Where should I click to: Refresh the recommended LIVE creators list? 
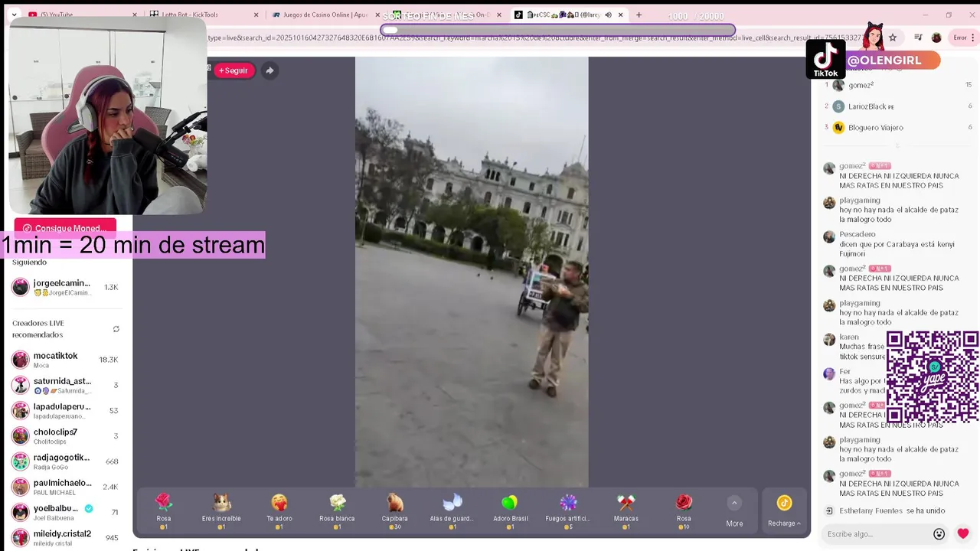(116, 329)
